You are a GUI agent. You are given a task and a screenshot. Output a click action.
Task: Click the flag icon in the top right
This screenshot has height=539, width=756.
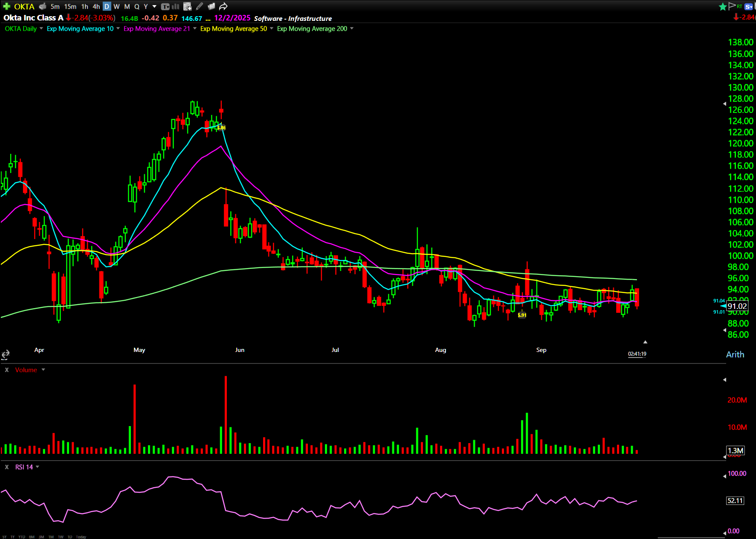click(x=732, y=6)
